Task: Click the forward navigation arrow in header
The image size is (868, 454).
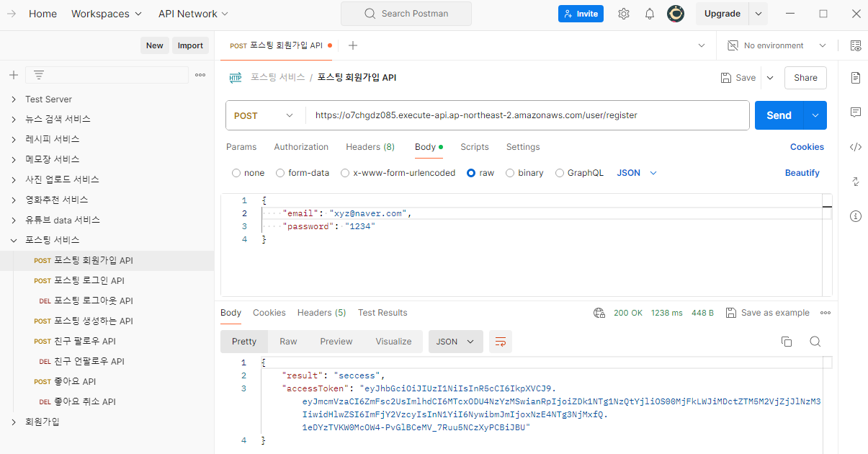Action: pyautogui.click(x=12, y=14)
